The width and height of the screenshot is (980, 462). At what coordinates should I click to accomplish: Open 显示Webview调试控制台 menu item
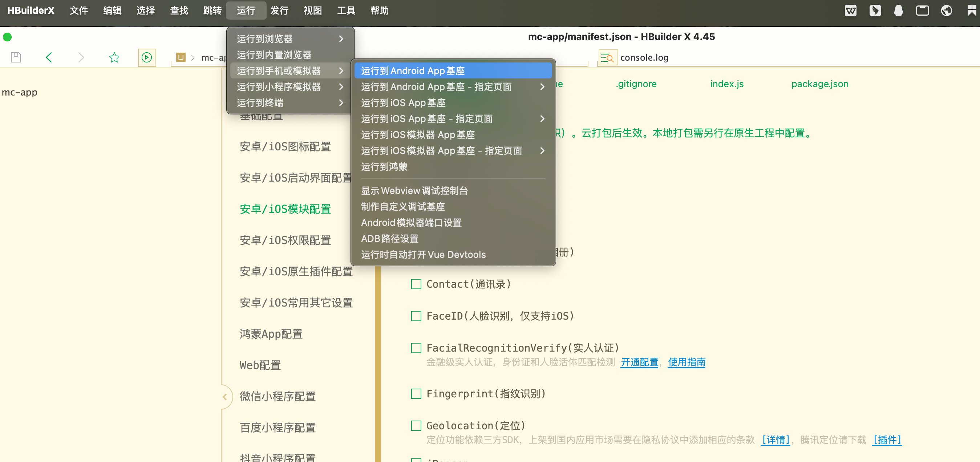click(453, 191)
